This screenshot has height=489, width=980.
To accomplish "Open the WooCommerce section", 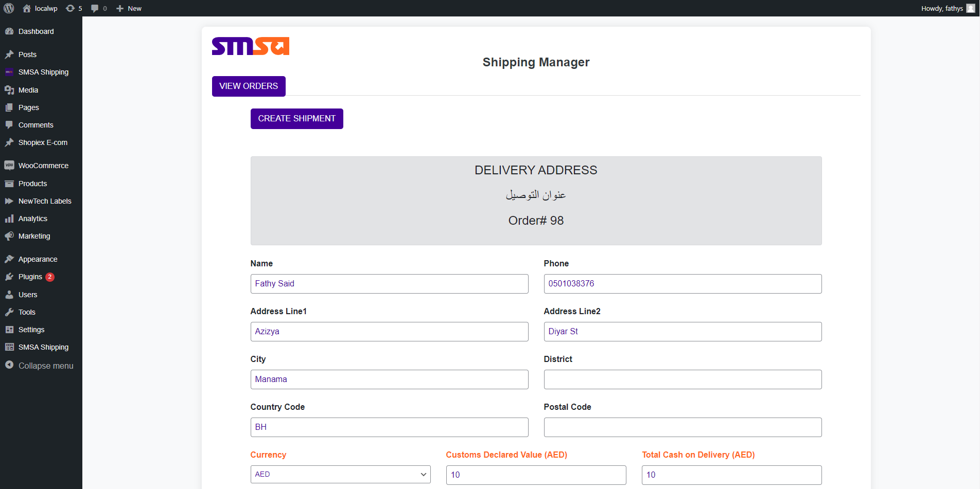I will pyautogui.click(x=43, y=166).
